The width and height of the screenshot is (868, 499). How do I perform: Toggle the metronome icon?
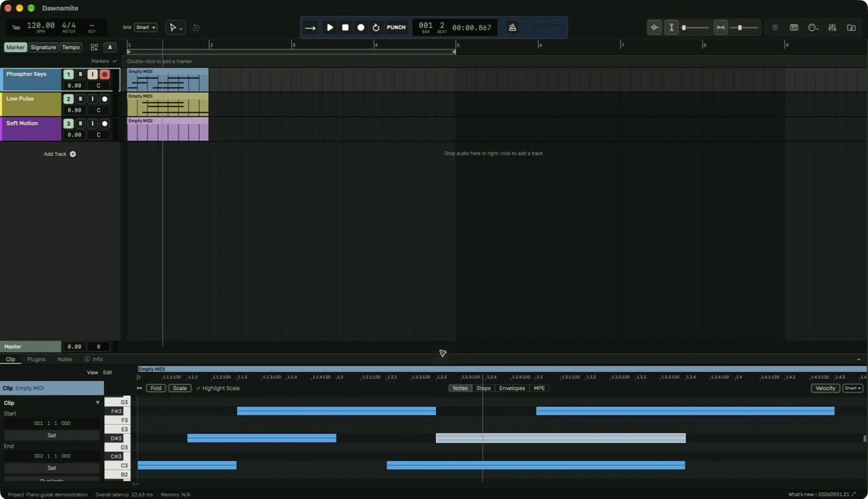pyautogui.click(x=513, y=27)
